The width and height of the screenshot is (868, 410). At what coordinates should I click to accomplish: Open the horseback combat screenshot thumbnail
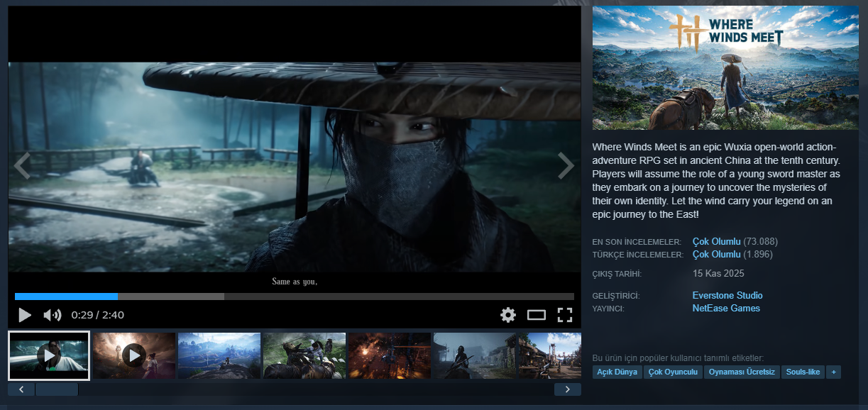coord(304,355)
